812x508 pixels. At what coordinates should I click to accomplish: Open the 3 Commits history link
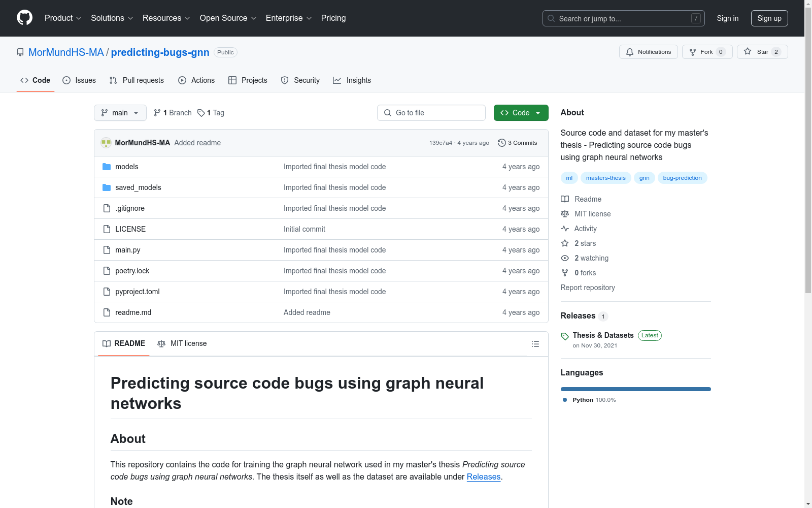pos(518,143)
